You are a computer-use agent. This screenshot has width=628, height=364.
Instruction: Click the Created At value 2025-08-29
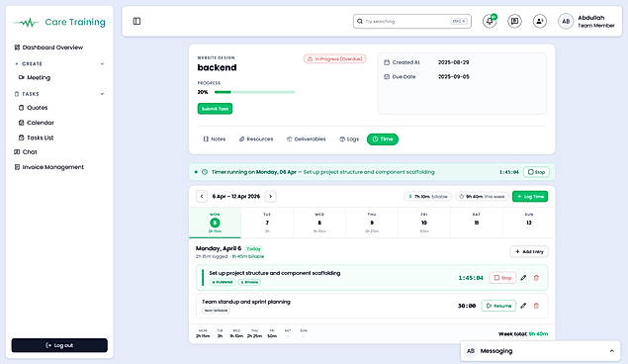[453, 62]
